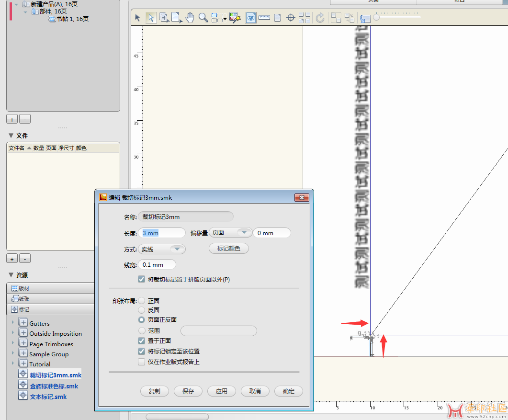
Task: Click the offset 0 mm field
Action: pos(272,233)
